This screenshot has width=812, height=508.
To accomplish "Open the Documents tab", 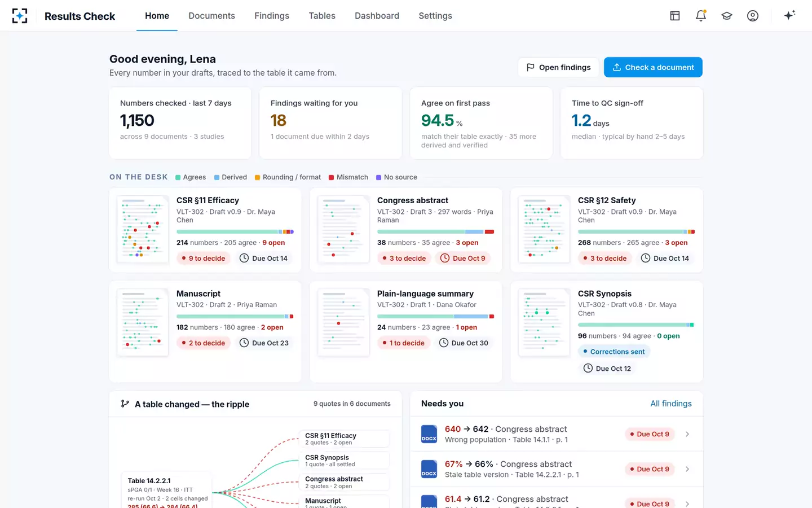I will pos(211,16).
